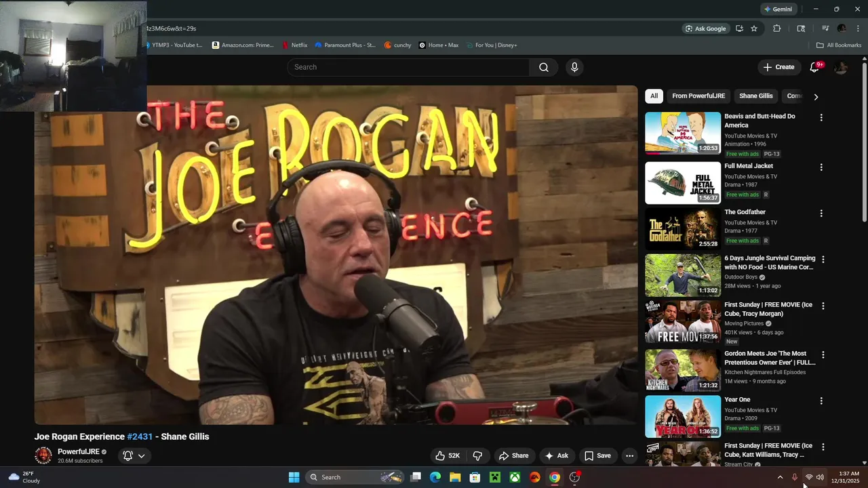868x488 pixels.
Task: Open Chrome media controls icon
Action: tap(825, 28)
